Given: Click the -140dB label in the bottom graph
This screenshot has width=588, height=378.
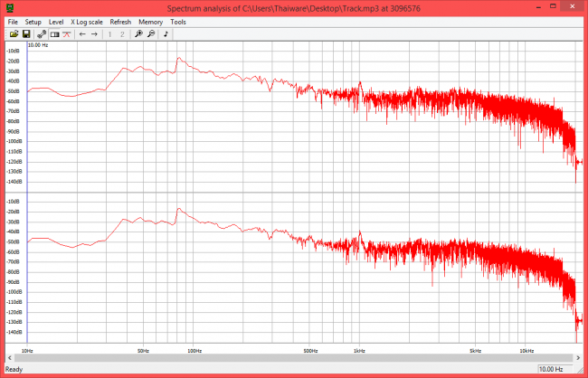Looking at the screenshot, I should (x=14, y=332).
